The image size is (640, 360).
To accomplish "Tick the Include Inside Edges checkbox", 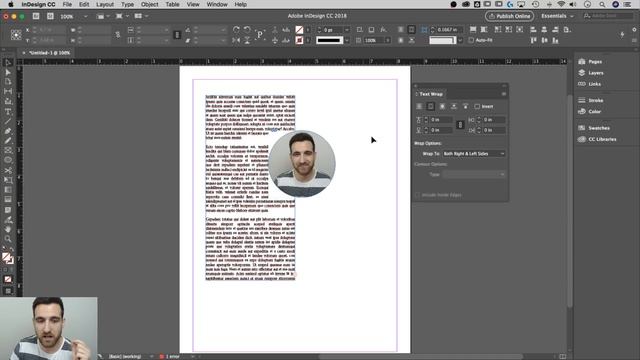I will tap(418, 195).
